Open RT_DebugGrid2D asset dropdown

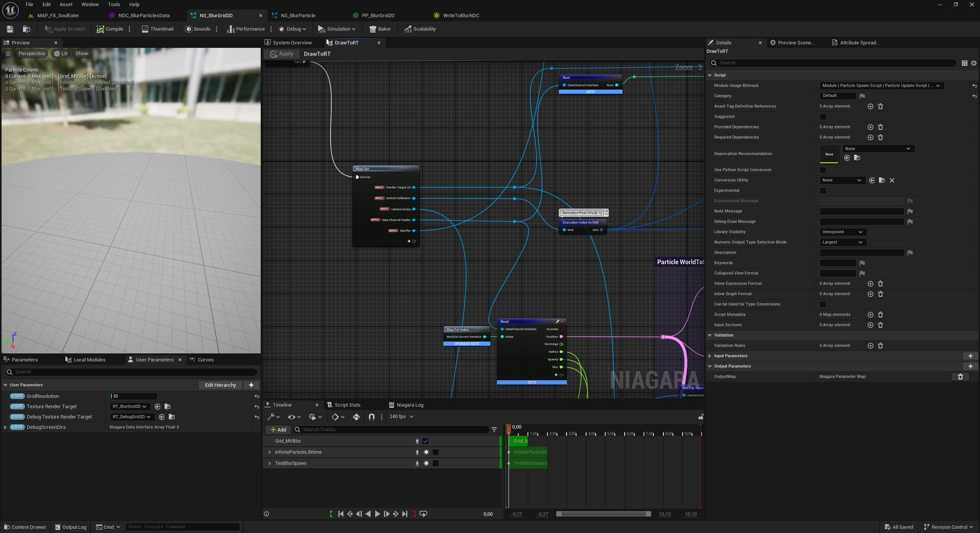[x=132, y=417]
